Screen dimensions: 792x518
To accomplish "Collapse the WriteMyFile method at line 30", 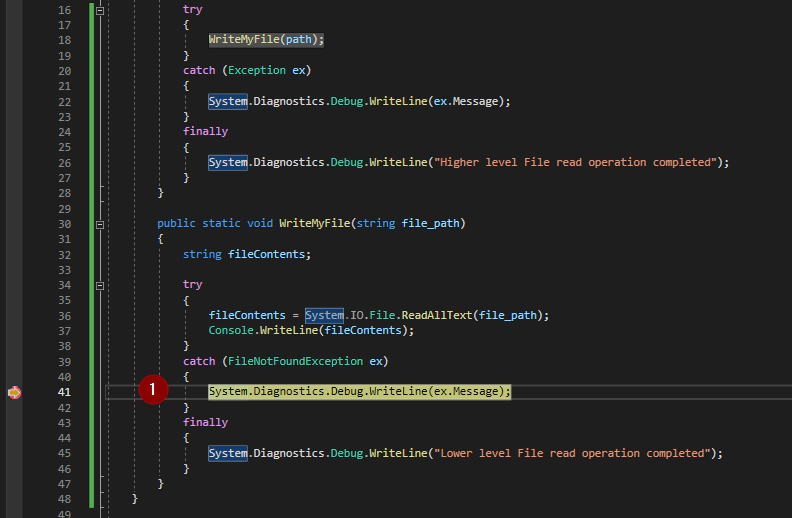I will coord(100,225).
